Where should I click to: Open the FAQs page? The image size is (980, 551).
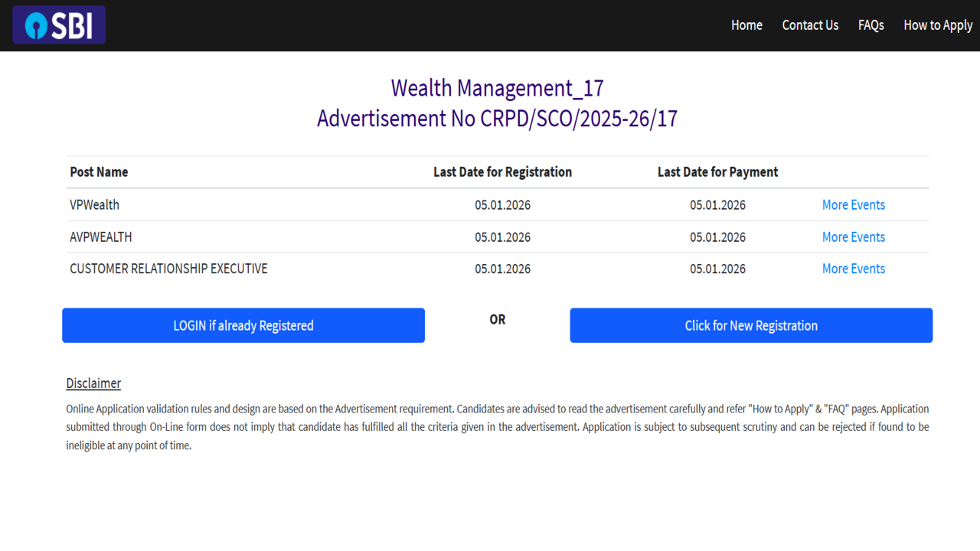point(871,25)
